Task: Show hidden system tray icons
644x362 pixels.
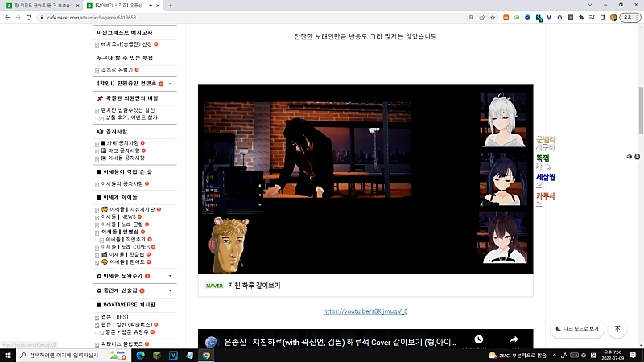Action: [554, 355]
